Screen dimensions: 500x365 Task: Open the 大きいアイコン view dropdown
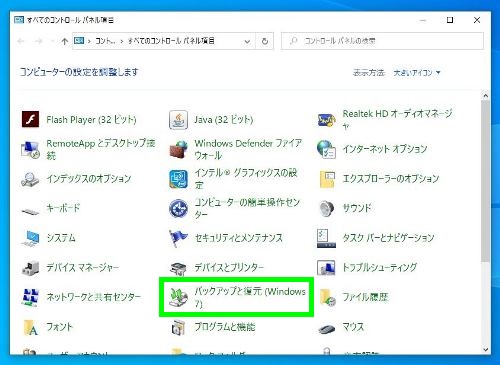417,73
